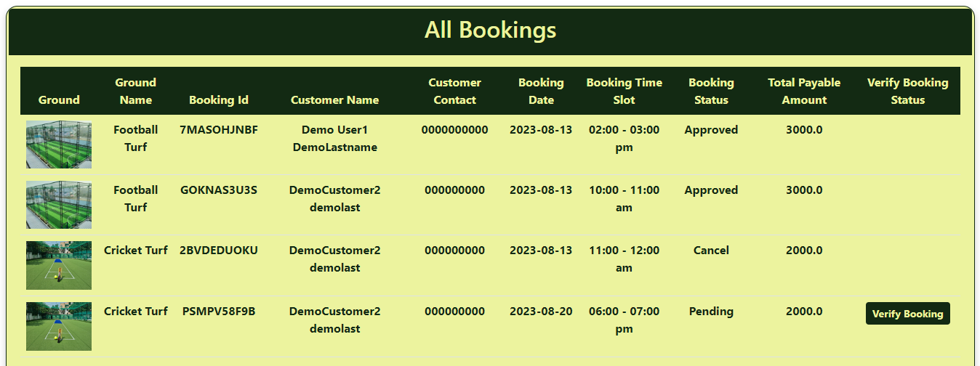Image resolution: width=980 pixels, height=366 pixels.
Task: Click booking date in GOKNAS3U3S row
Action: pos(541,190)
